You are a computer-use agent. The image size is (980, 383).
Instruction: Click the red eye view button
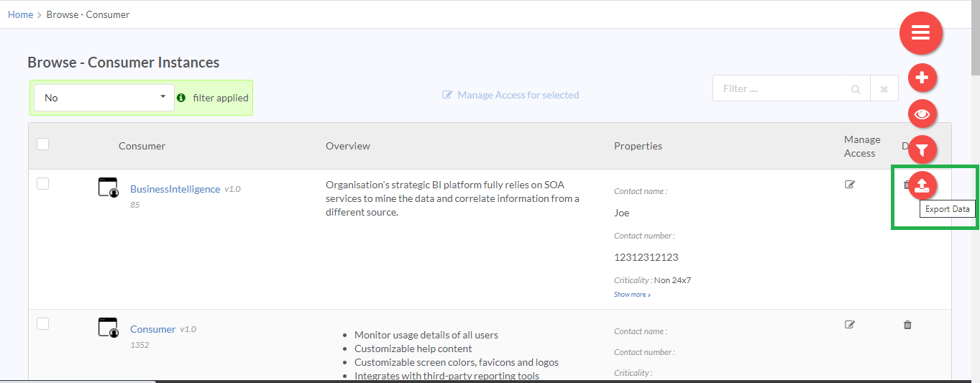click(x=922, y=114)
